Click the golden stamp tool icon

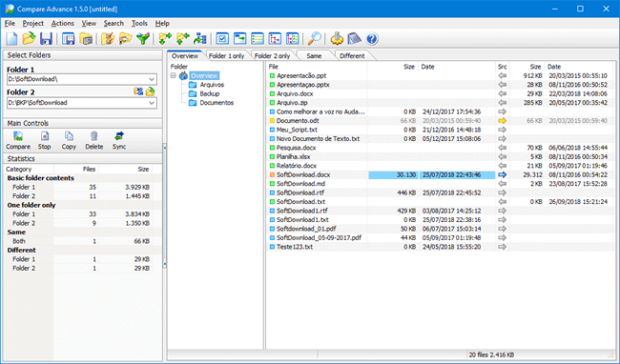(337, 39)
